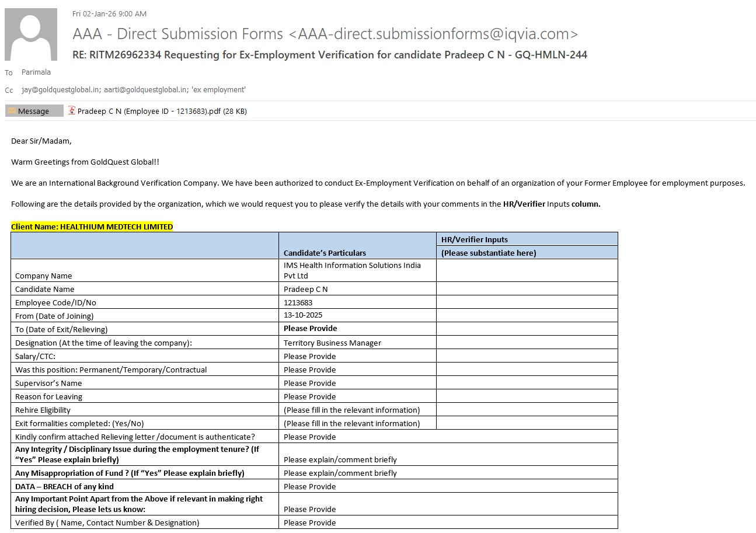Click the HR/Verifier input cell for Candidate Name
The image size is (756, 533).
527,289
